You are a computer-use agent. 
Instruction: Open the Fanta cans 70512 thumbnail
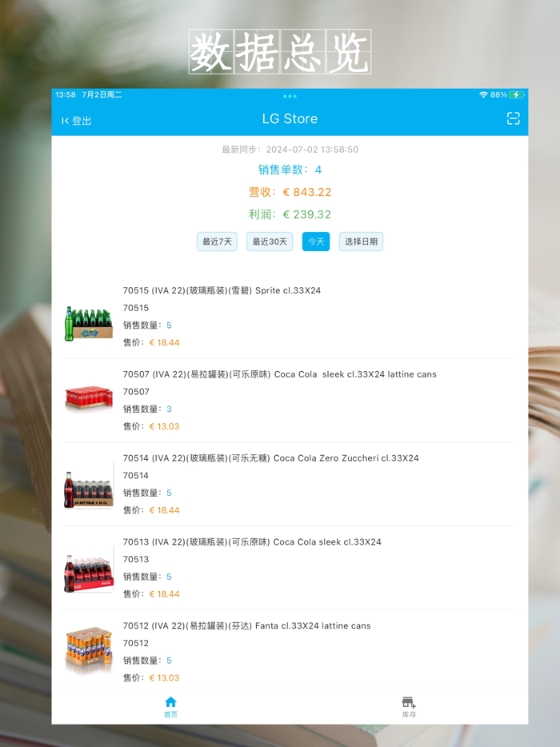pos(89,649)
